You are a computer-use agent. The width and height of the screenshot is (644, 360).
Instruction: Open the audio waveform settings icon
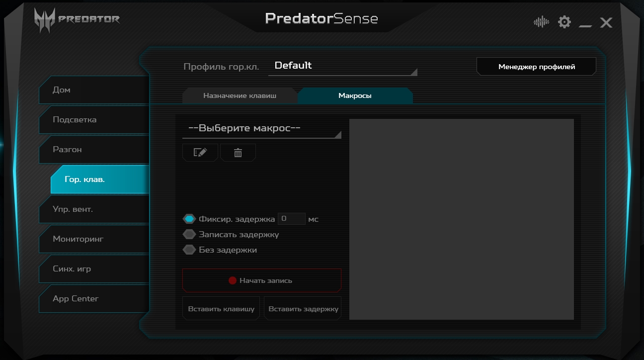tap(541, 22)
